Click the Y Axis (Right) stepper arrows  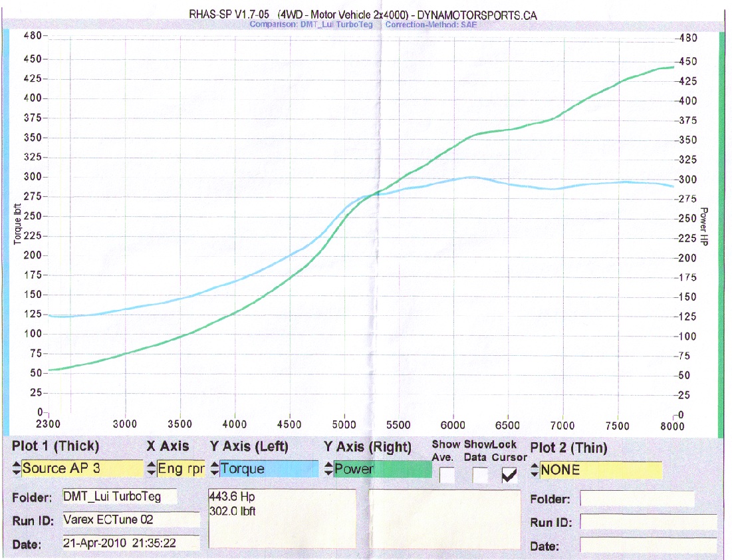coord(328,469)
